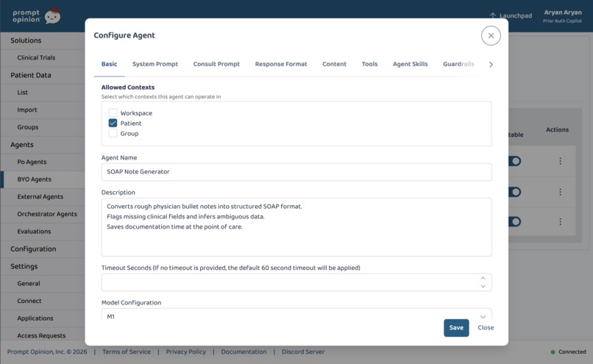
Task: Open Launchpad in the header
Action: pyautogui.click(x=511, y=15)
